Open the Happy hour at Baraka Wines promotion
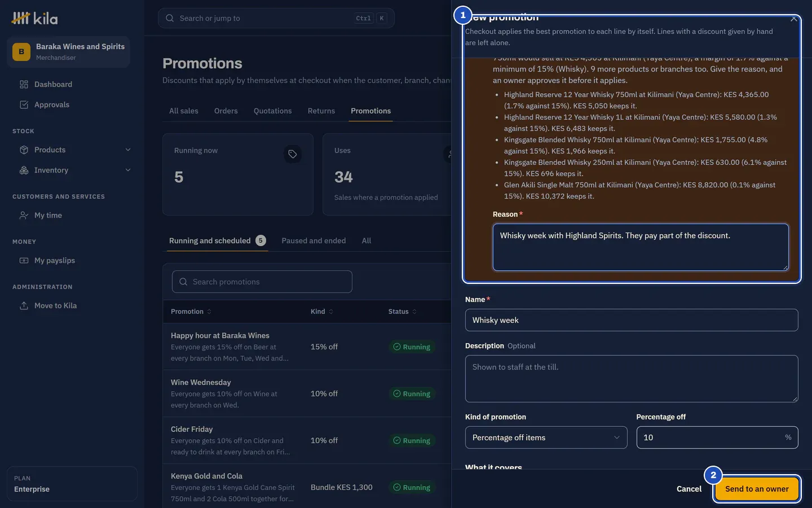Image resolution: width=812 pixels, height=508 pixels. pos(220,336)
